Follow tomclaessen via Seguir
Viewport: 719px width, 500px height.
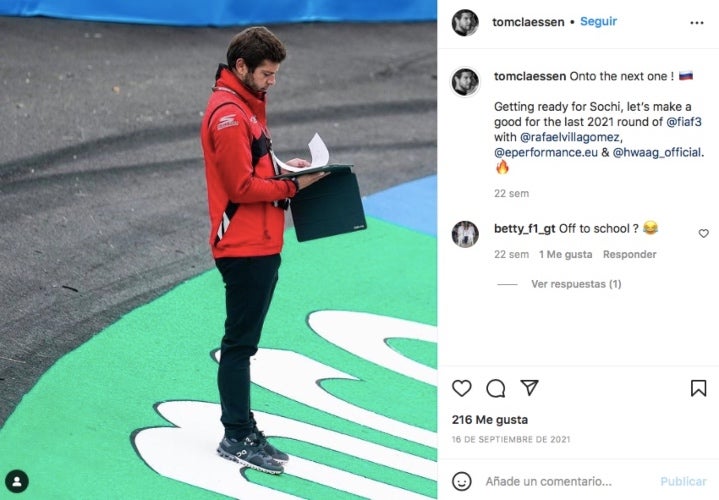[x=598, y=22]
